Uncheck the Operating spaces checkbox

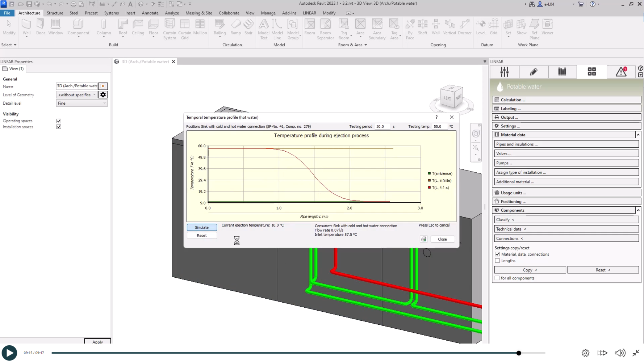59,121
